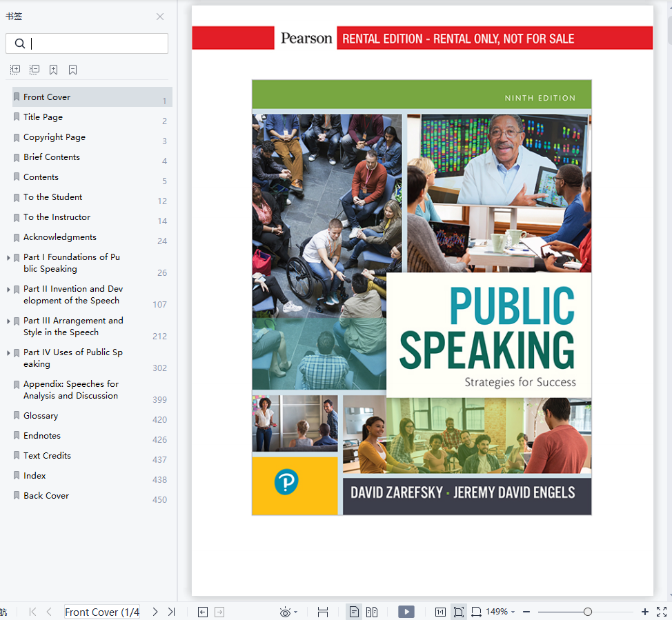Expand Part II Invention and Development
The image size is (672, 620).
click(8, 289)
